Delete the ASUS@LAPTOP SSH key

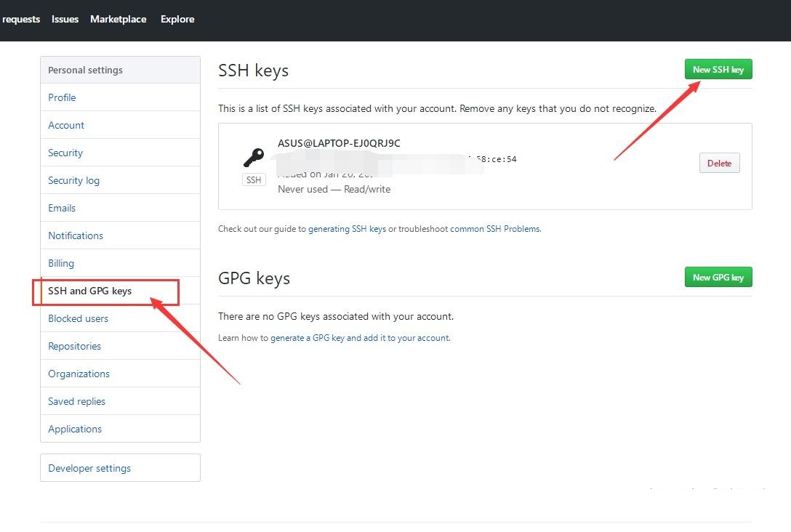pos(719,164)
